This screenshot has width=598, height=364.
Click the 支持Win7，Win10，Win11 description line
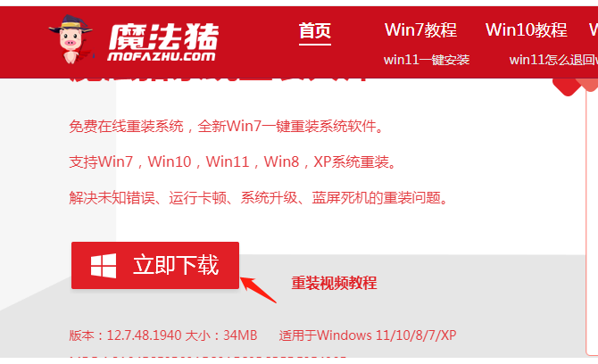click(233, 162)
